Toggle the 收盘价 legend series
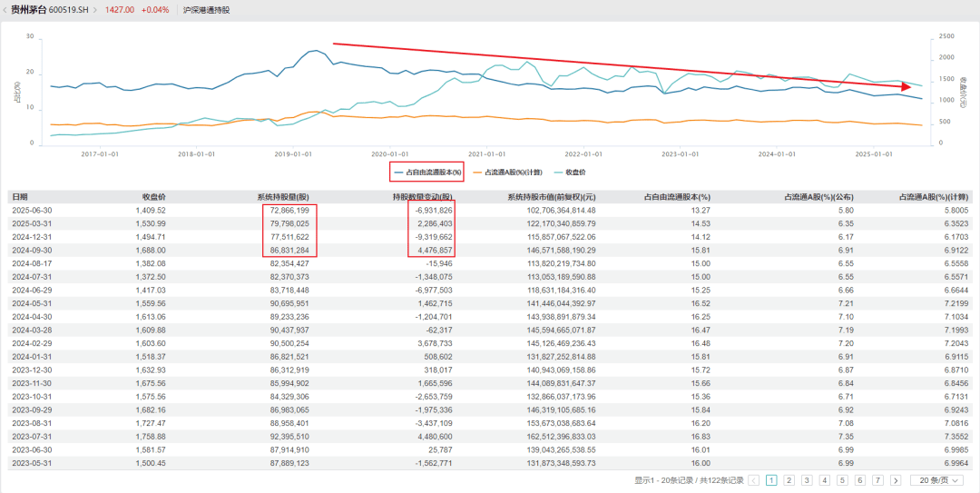This screenshot has width=980, height=493. coord(570,172)
